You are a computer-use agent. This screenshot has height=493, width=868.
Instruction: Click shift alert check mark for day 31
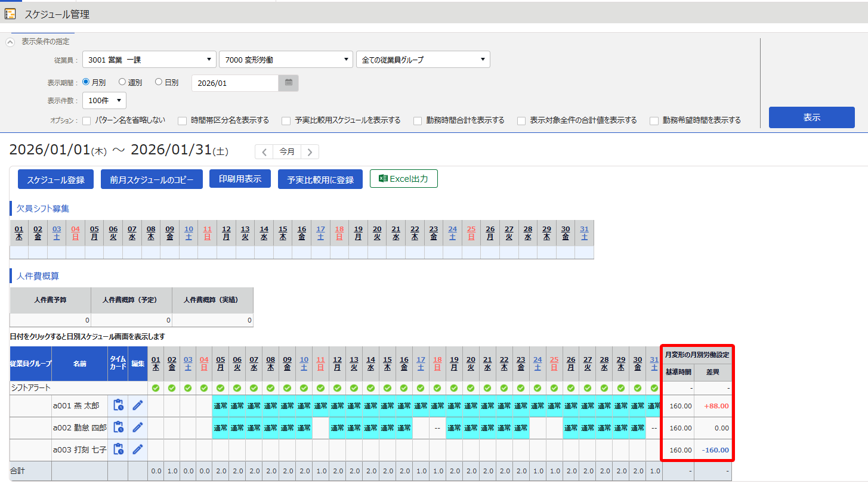(654, 388)
